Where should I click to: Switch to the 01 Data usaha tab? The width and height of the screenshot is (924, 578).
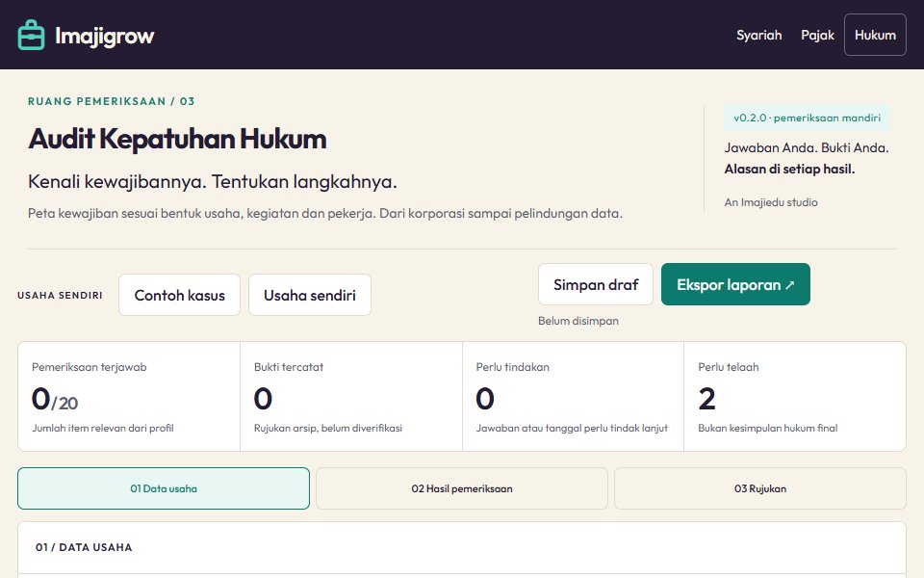tap(164, 488)
